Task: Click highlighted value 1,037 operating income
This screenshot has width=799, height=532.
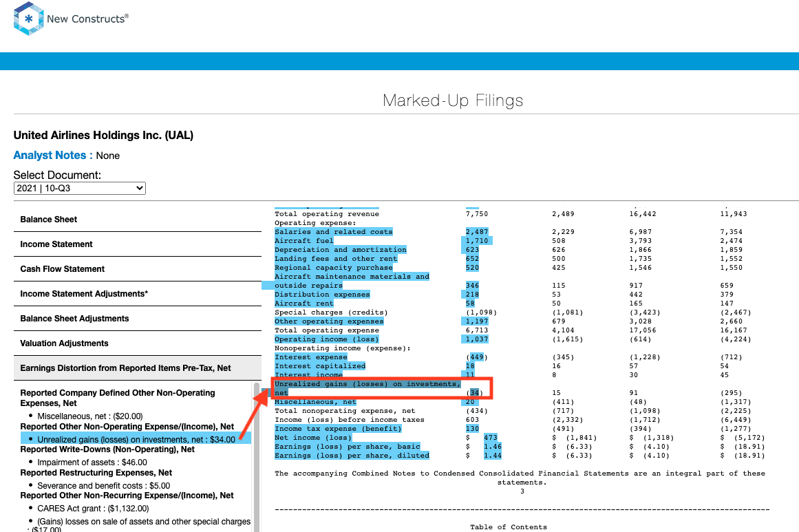Action: click(477, 339)
